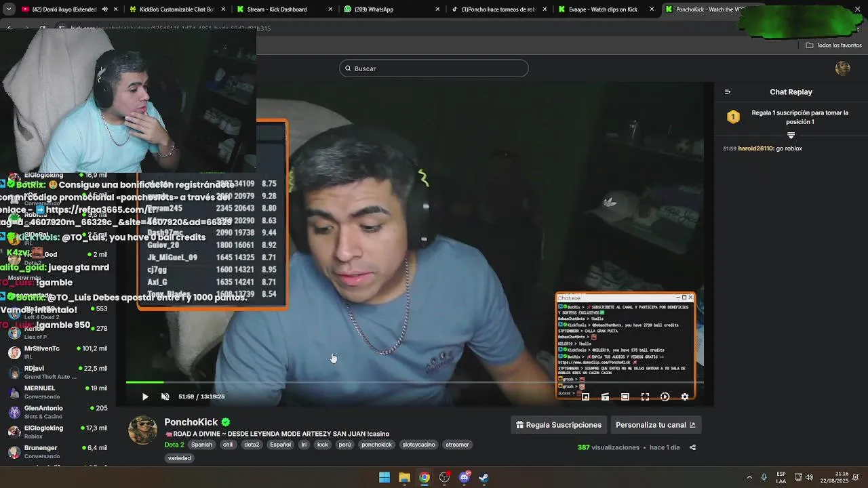Screen dimensions: 868x488
Task: Open Personaliza tu canal
Action: tap(655, 425)
